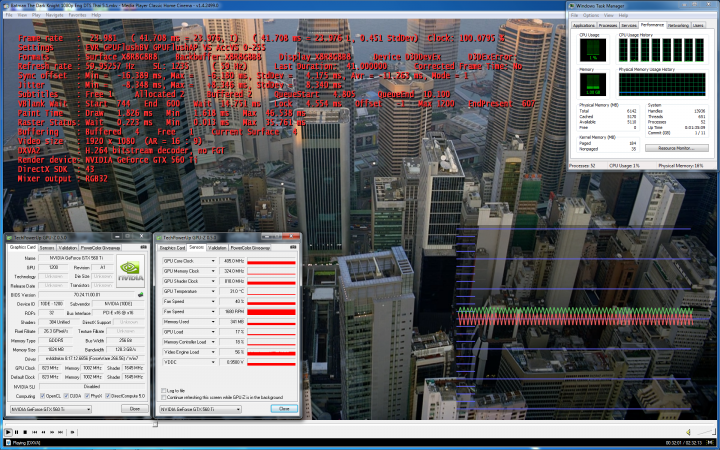Toggle the OpenCL checkbox in GPU-Z

click(x=42, y=396)
